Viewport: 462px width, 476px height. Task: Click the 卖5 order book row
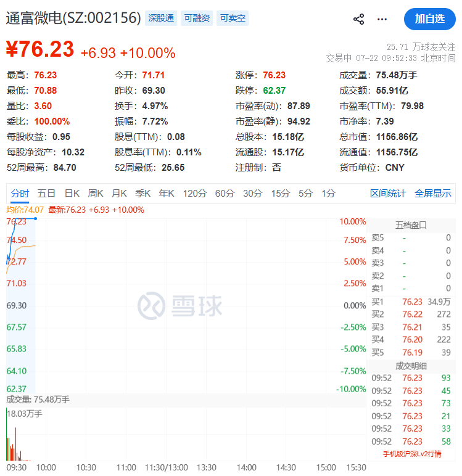coord(411,238)
